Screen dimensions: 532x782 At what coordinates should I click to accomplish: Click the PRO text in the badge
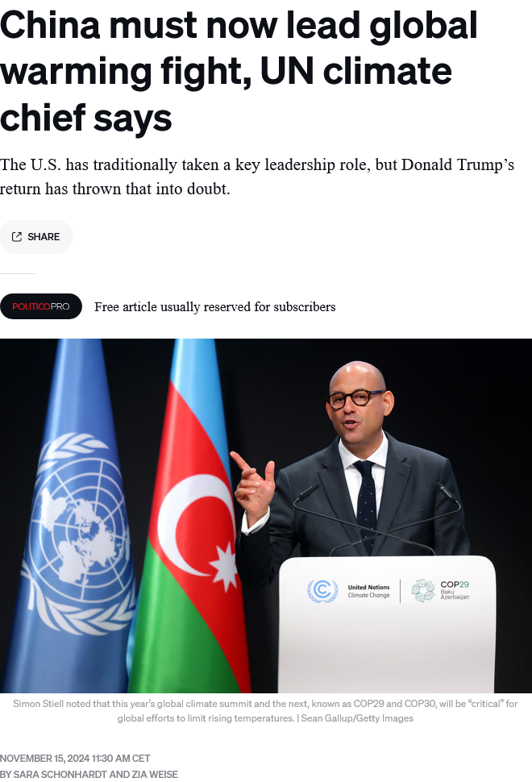(x=60, y=306)
